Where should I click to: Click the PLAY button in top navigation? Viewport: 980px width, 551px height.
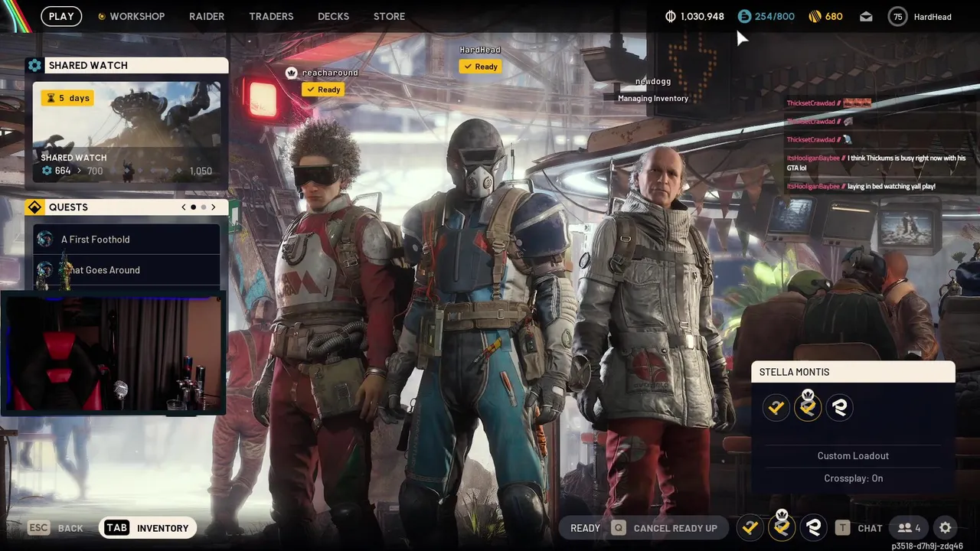click(61, 16)
